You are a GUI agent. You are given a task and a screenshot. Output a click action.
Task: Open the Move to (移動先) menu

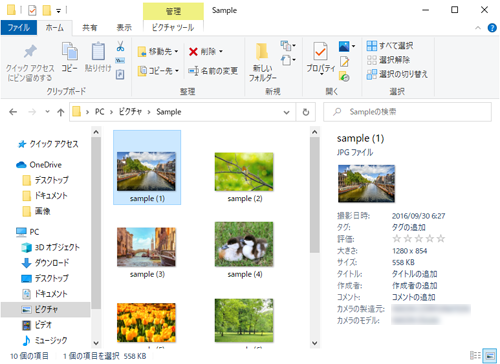coord(158,52)
